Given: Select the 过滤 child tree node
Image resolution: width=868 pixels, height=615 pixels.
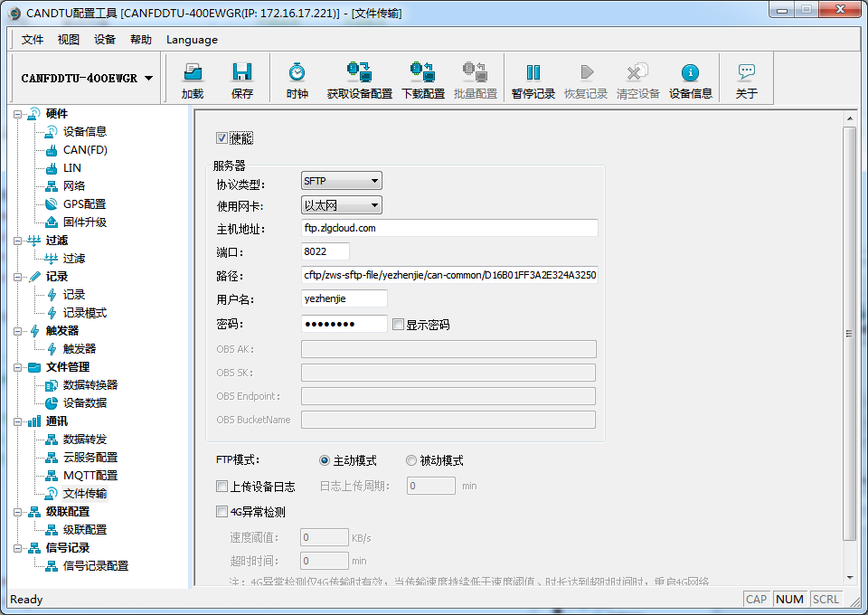Looking at the screenshot, I should 73,259.
